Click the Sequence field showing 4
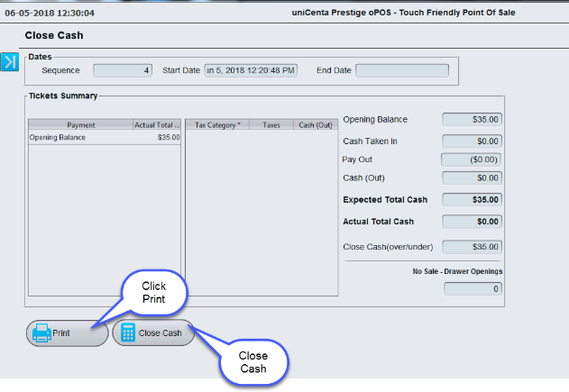 (x=123, y=70)
